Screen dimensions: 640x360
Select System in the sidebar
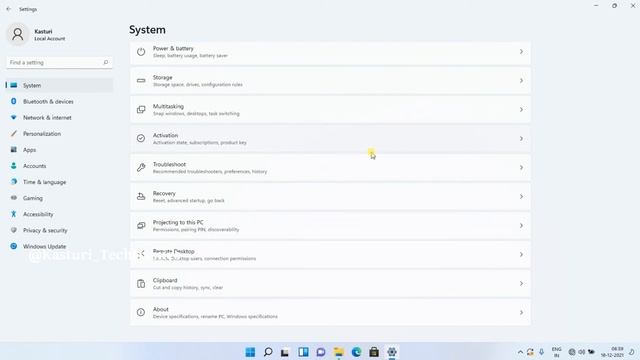pos(60,85)
